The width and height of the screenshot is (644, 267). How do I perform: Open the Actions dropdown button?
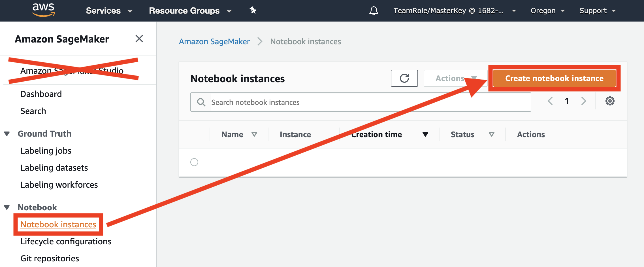[455, 78]
